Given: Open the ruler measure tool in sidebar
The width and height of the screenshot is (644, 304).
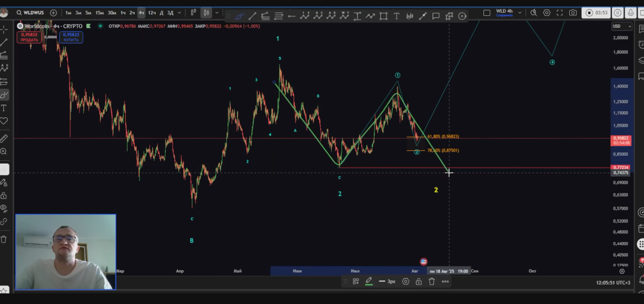Looking at the screenshot, I should (4, 139).
